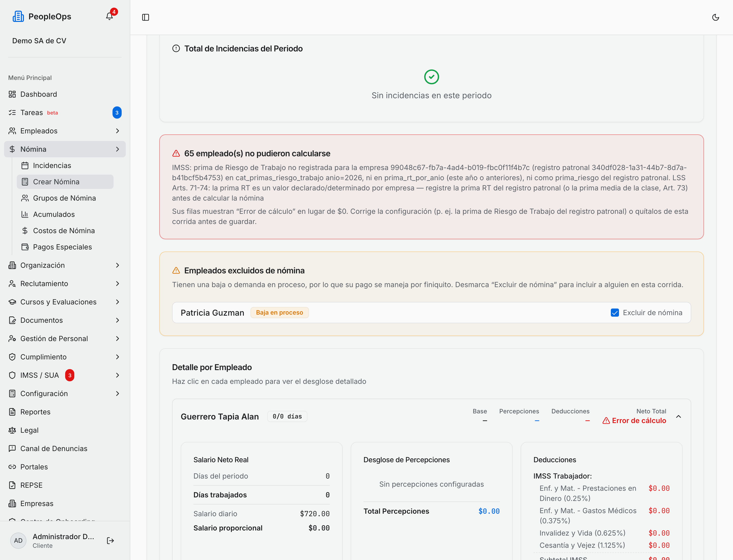Click the Salario proporcional label
Screen dimensions: 733x560
point(228,528)
